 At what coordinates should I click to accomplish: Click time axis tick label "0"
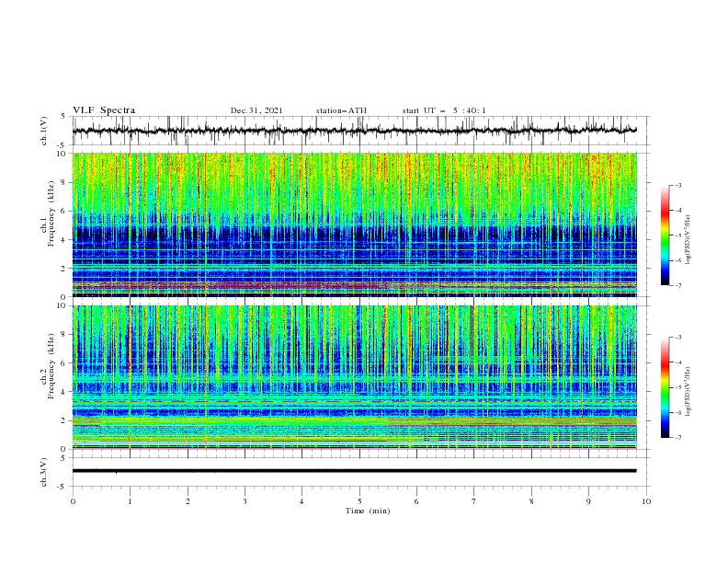point(73,501)
